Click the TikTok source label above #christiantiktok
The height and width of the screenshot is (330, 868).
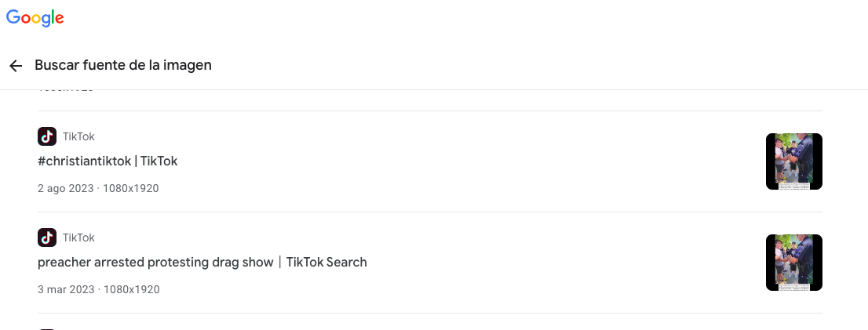78,136
